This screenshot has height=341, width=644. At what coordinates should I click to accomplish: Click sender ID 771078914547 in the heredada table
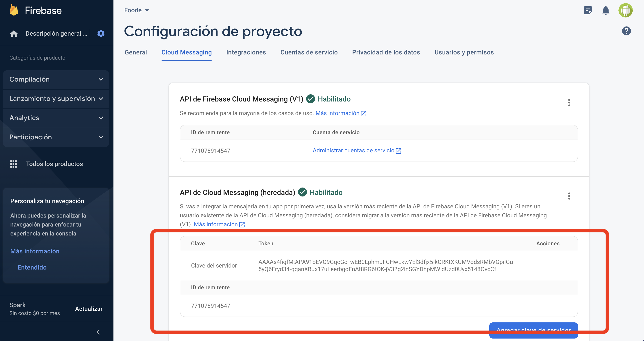click(211, 306)
